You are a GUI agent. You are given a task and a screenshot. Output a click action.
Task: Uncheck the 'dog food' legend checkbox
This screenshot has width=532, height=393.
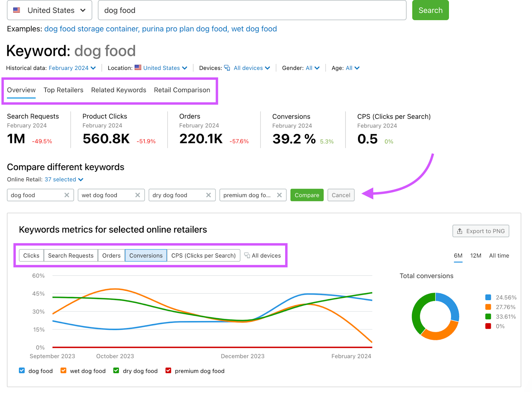[x=22, y=370]
